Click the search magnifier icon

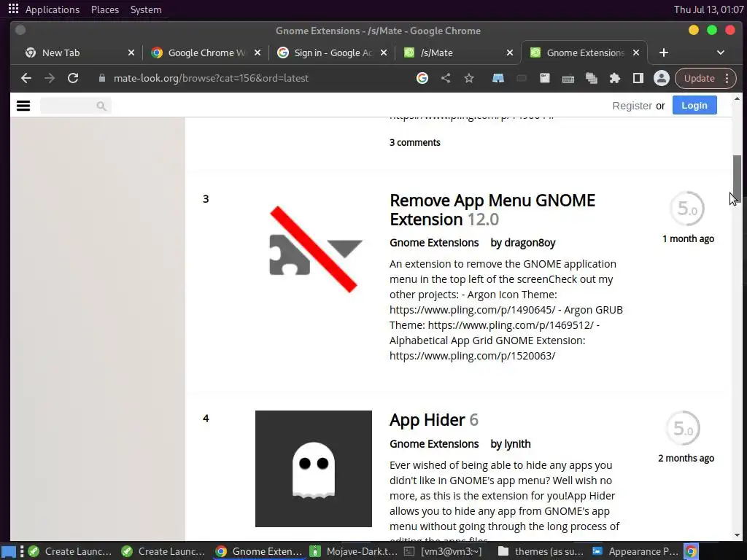[x=101, y=106]
